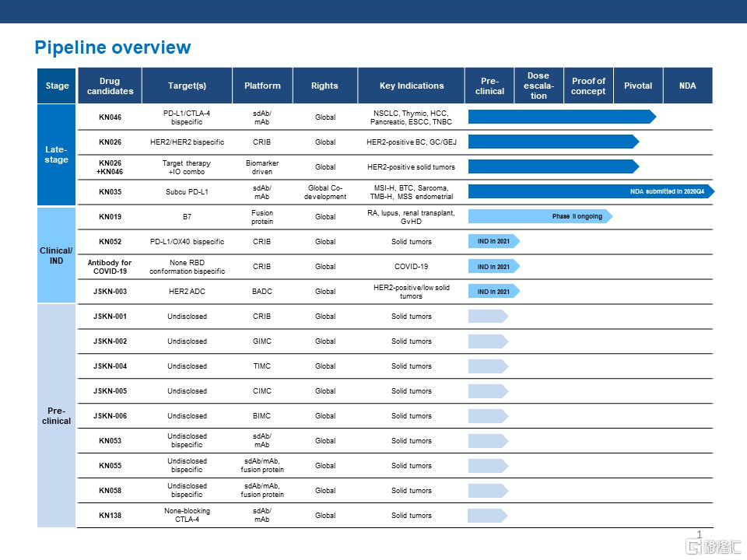The image size is (747, 560).
Task: Click the KN046 progress arrow bar
Action: (x=561, y=117)
